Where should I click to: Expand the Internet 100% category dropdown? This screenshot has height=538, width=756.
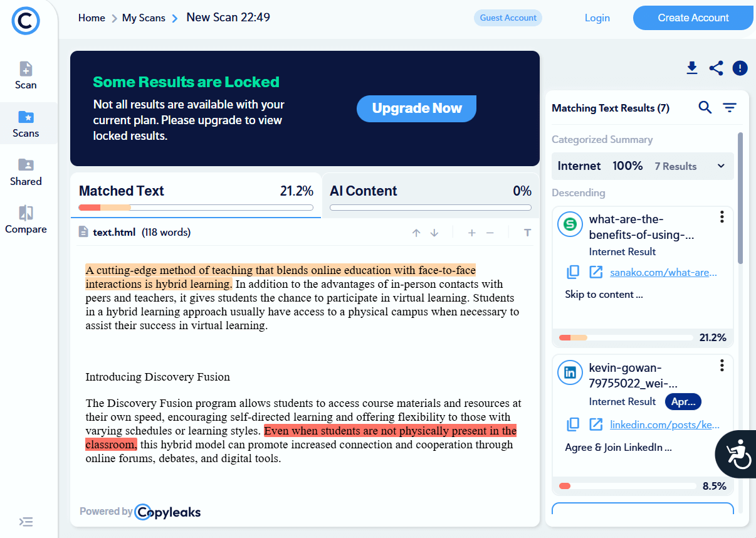[x=721, y=166]
